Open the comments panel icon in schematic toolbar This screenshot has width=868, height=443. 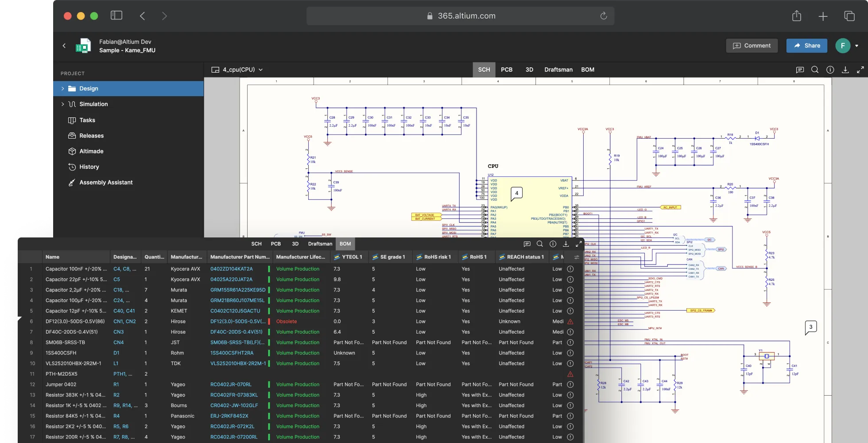coord(800,70)
